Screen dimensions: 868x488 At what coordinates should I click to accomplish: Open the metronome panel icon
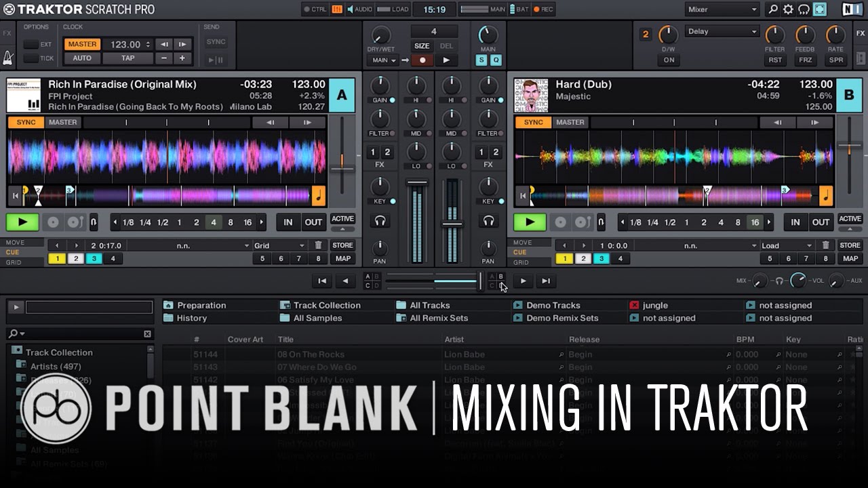pyautogui.click(x=7, y=56)
